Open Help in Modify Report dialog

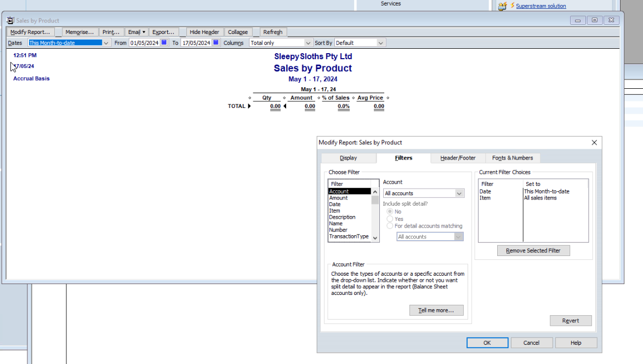pyautogui.click(x=576, y=343)
